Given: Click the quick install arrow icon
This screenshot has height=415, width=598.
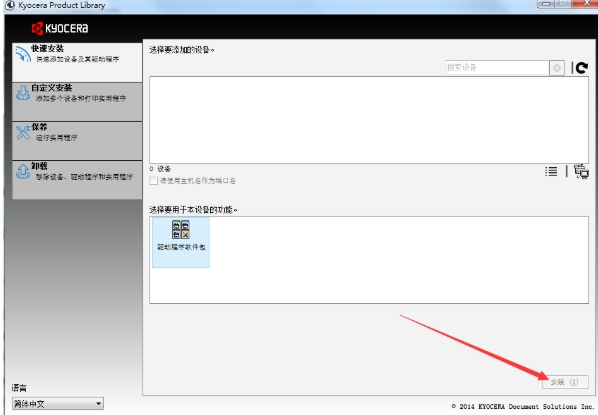Looking at the screenshot, I should click(x=23, y=54).
